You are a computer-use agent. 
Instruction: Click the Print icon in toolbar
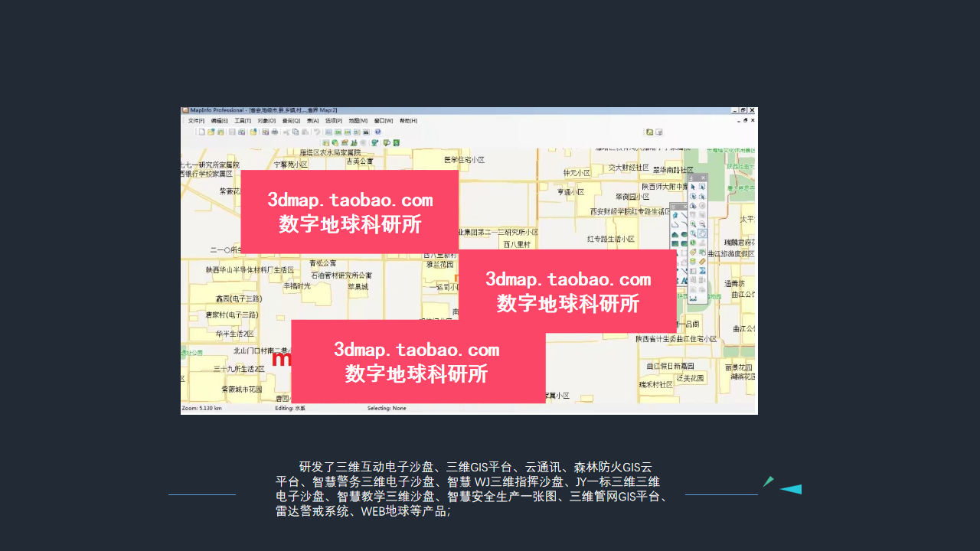coord(274,132)
